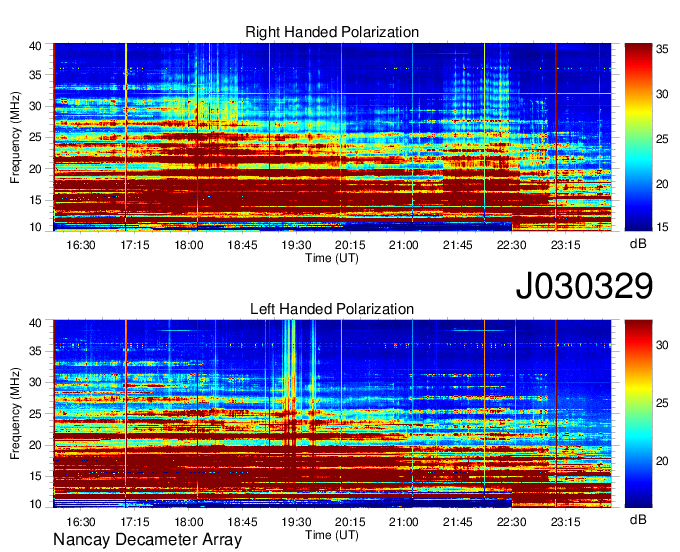Click the "Right Handed Polarization" plot title
Screen dimensions: 680x552
332,32
